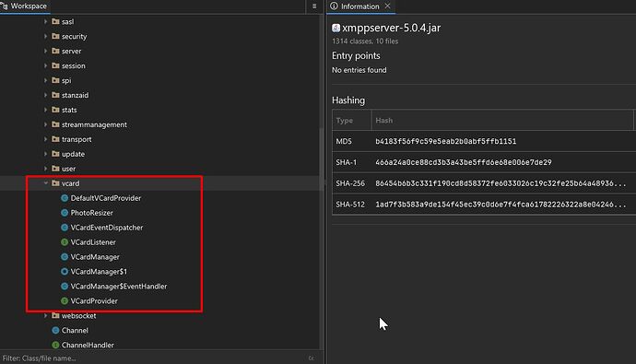Click the Type column header
Screen dimensions: 636x364
[x=352, y=120]
